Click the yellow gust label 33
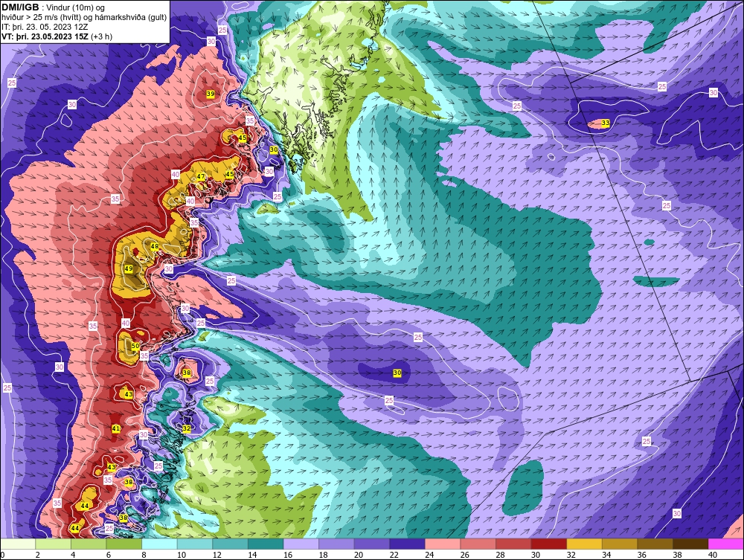This screenshot has height=560, width=744. (x=606, y=123)
